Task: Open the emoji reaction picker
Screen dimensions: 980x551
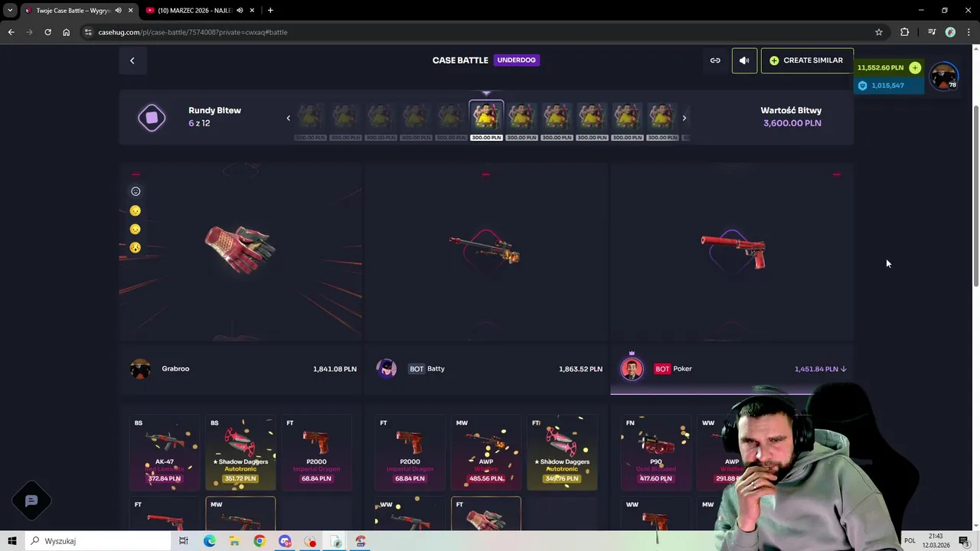Action: coord(136,191)
